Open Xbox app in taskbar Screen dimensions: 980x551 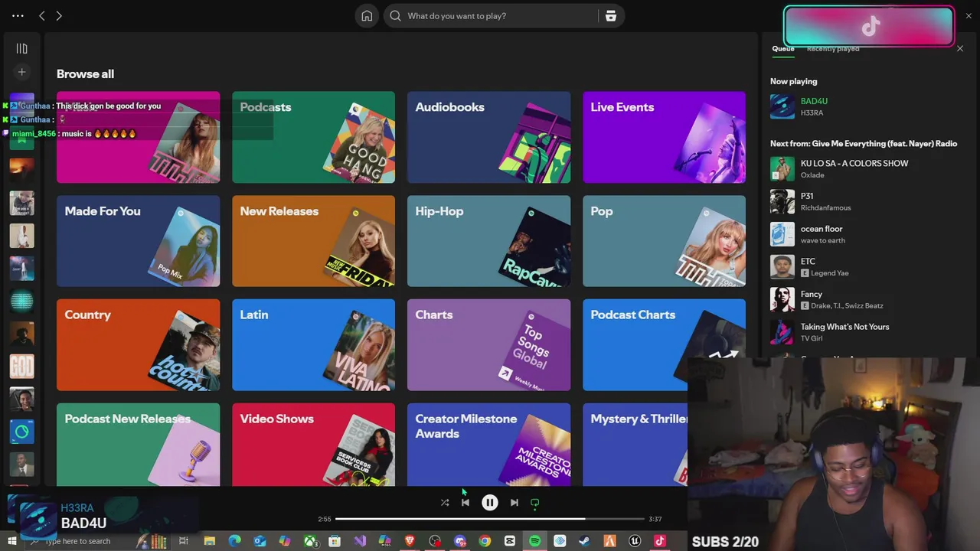coord(310,541)
